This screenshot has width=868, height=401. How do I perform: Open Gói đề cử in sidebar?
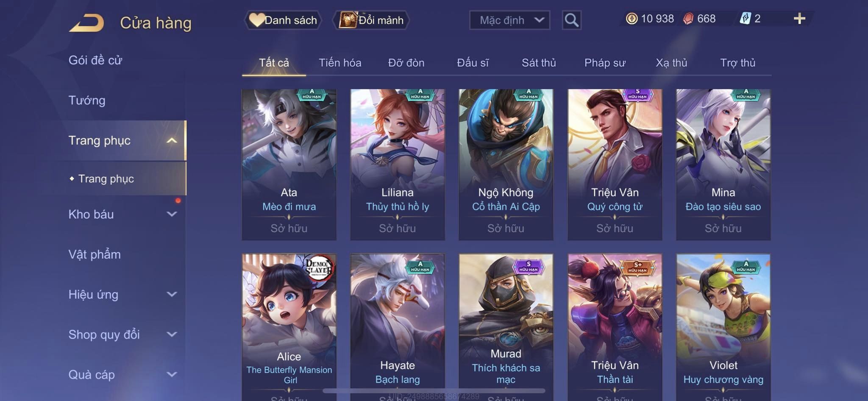coord(95,60)
